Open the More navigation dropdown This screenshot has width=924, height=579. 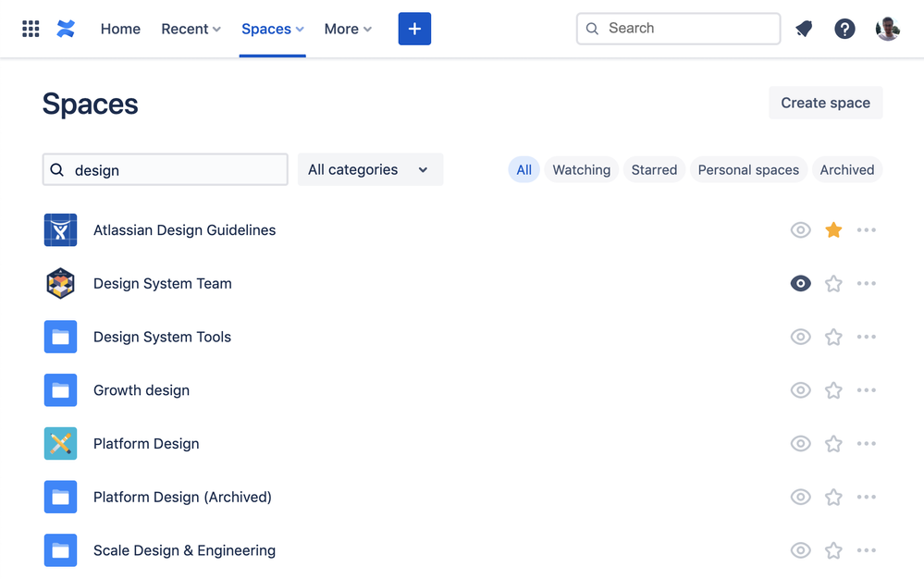tap(347, 28)
